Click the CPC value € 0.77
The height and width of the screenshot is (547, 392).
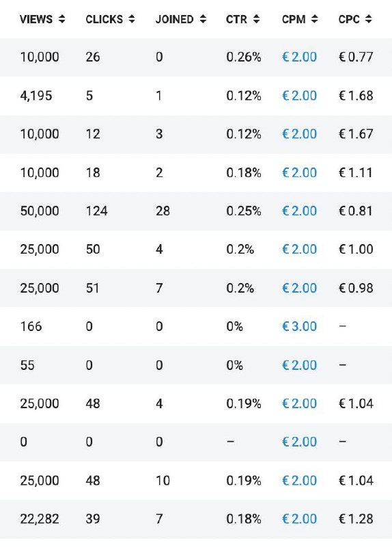[x=356, y=57]
